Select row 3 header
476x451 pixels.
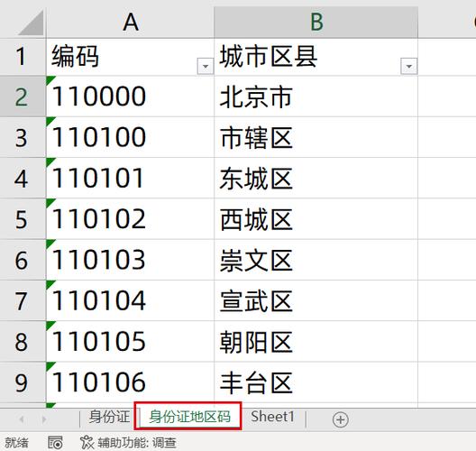click(x=23, y=137)
